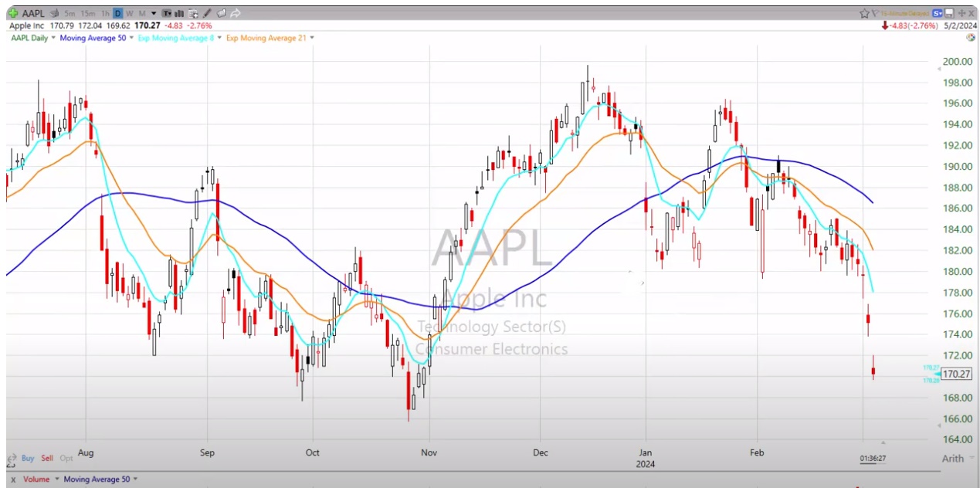
Task: Toggle the Arith scale setting
Action: pos(953,458)
